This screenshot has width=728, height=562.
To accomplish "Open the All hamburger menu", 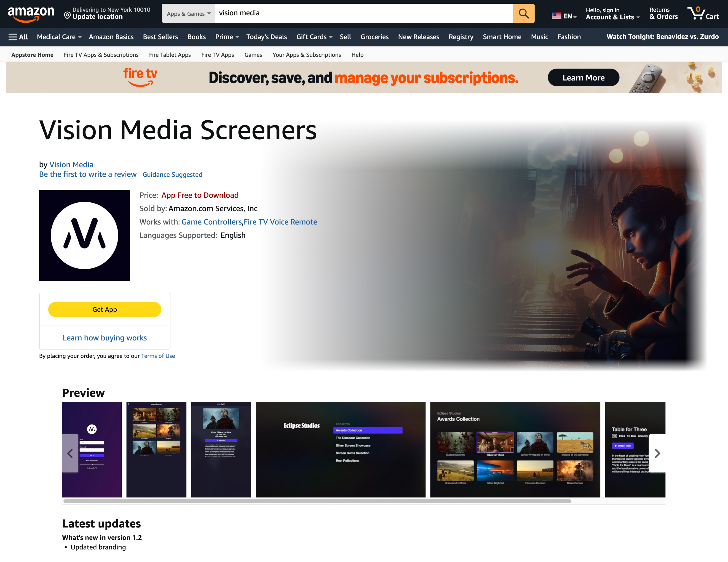I will [18, 37].
